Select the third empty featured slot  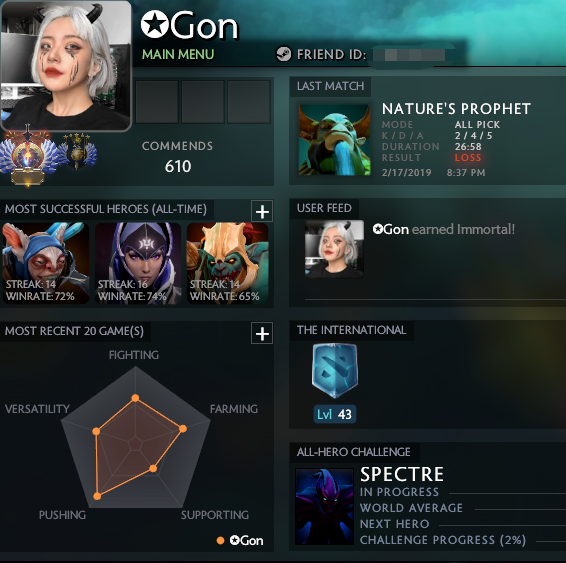point(249,102)
